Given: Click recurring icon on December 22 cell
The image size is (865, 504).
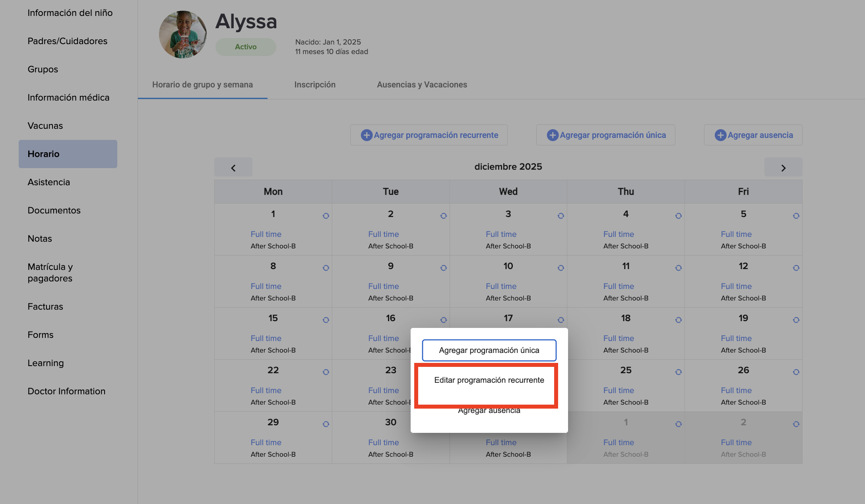Looking at the screenshot, I should coord(326,372).
